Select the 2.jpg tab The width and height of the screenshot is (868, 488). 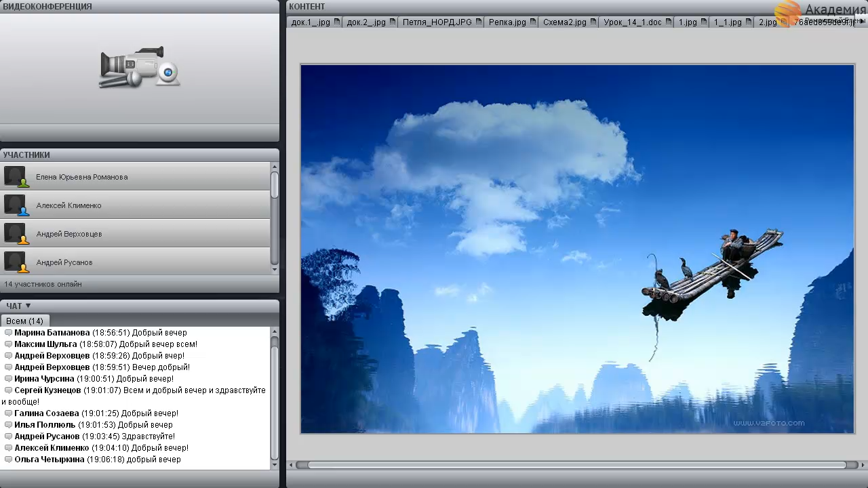[772, 22]
